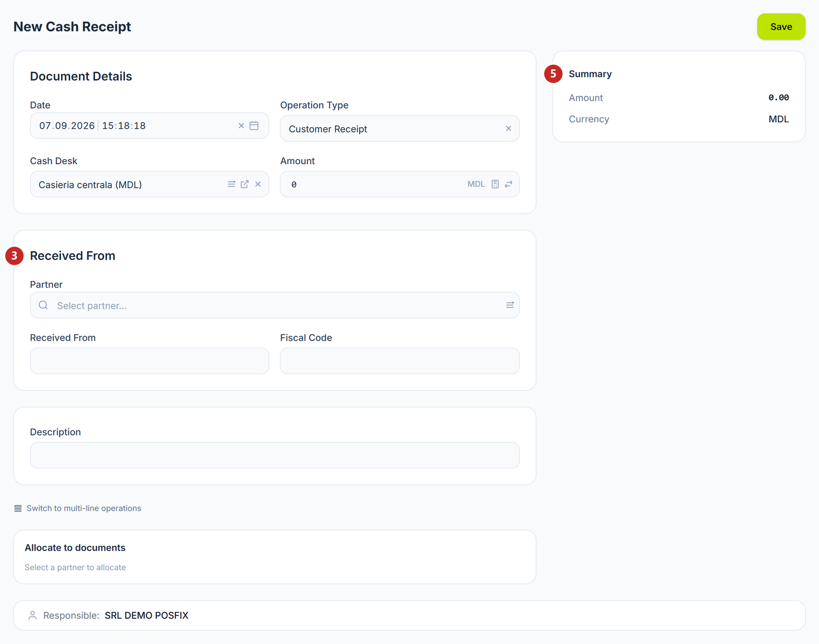Image resolution: width=819 pixels, height=644 pixels.
Task: Click the Summary currency value MDL
Action: pos(779,119)
